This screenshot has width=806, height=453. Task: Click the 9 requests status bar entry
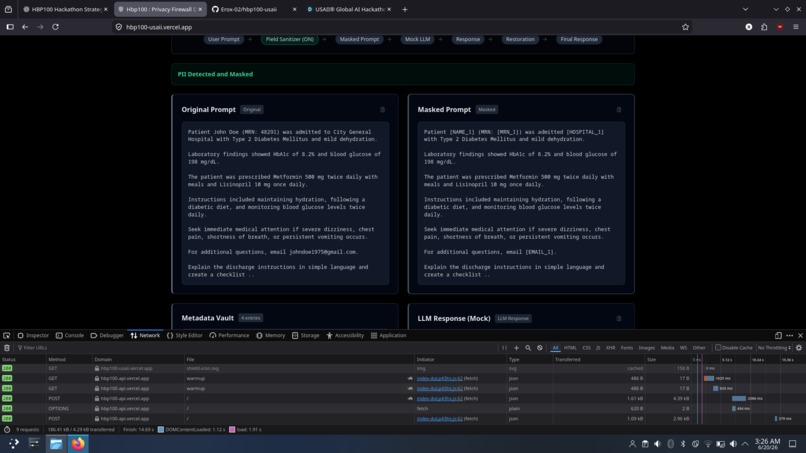tap(27, 429)
